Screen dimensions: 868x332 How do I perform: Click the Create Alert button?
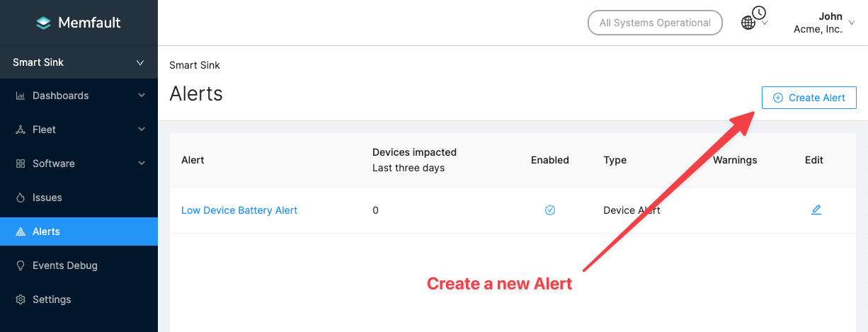[x=809, y=98]
